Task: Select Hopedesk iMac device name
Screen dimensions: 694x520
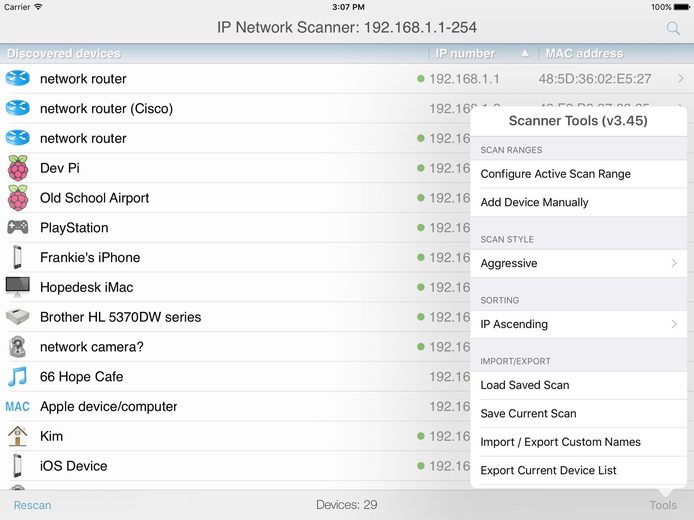Action: pos(86,287)
